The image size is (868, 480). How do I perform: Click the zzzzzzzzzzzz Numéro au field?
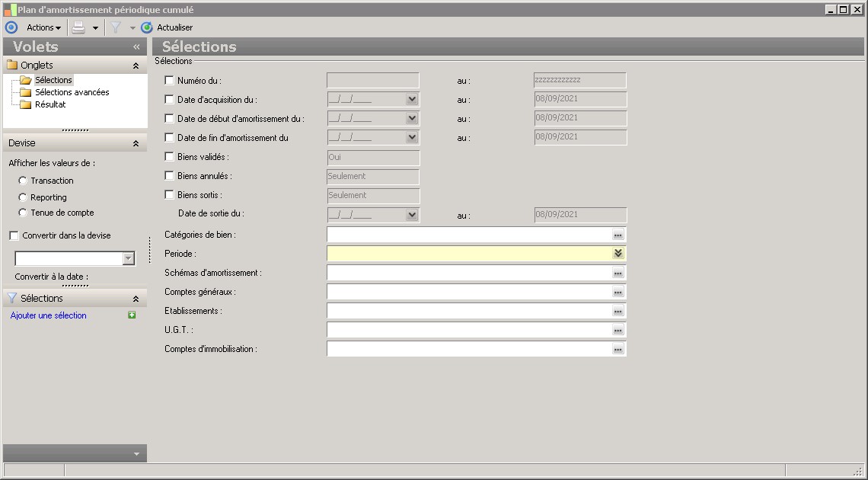click(x=580, y=80)
